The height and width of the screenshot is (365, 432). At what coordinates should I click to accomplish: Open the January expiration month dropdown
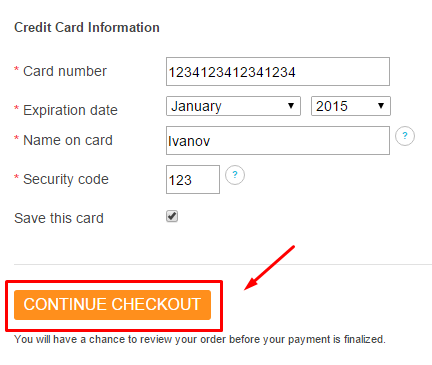[x=233, y=106]
